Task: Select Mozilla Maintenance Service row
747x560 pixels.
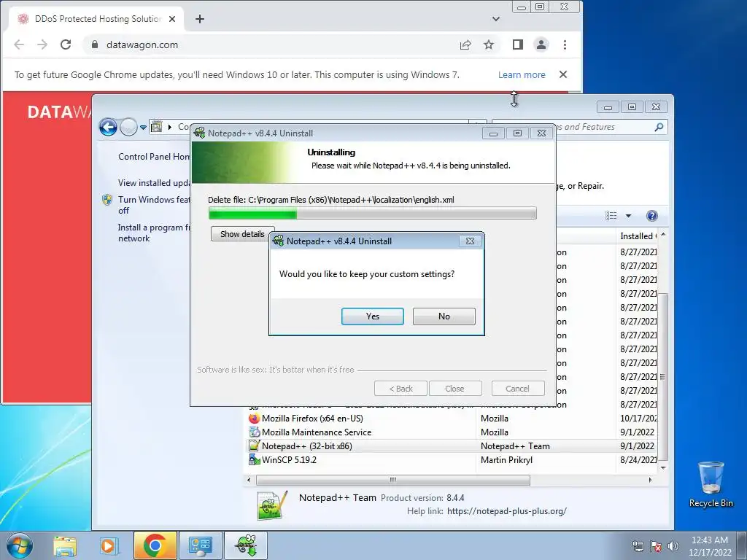Action: 452,432
